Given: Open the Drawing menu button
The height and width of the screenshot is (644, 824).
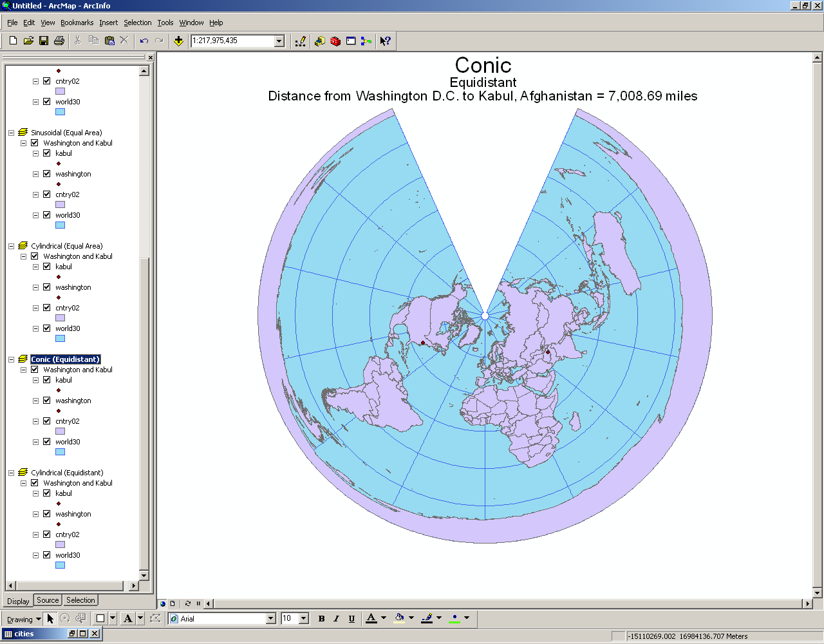Looking at the screenshot, I should [23, 619].
